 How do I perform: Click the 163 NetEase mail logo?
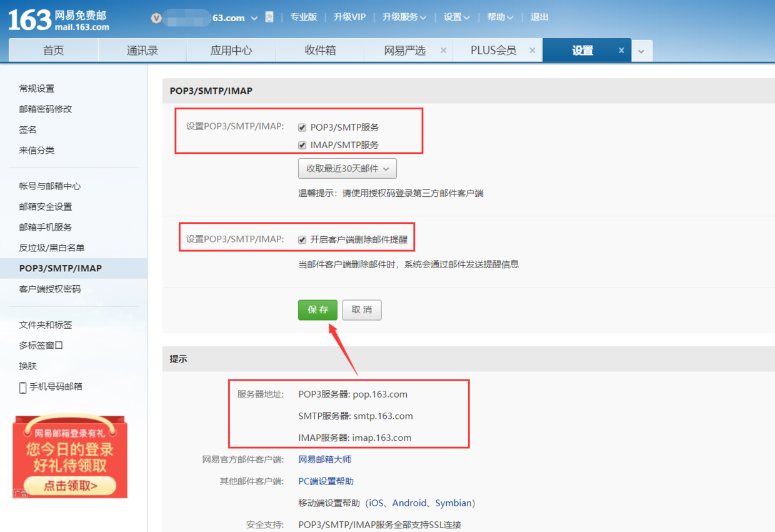58,19
